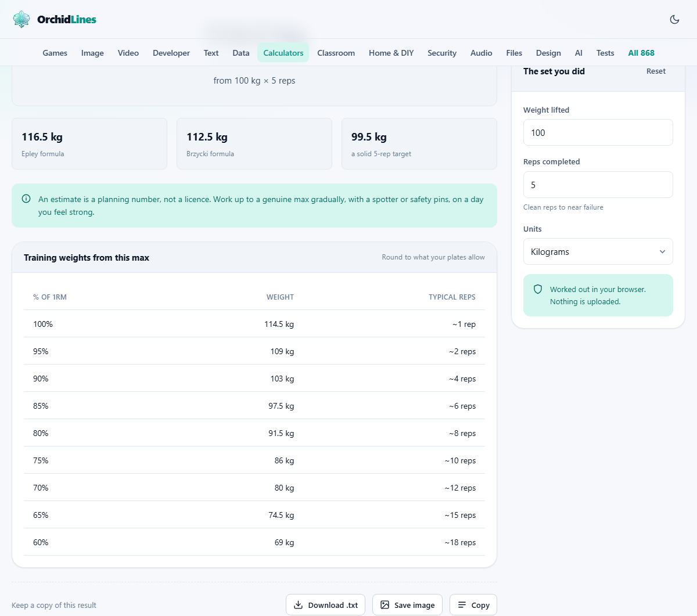Click the lines icon on Copy button
The height and width of the screenshot is (616, 697).
click(462, 605)
